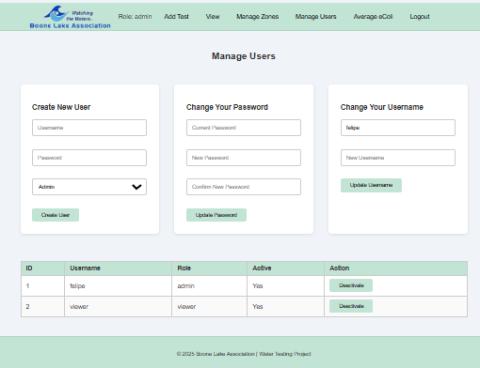480x368 pixels.
Task: Click the footer copyright text
Action: pyautogui.click(x=244, y=354)
